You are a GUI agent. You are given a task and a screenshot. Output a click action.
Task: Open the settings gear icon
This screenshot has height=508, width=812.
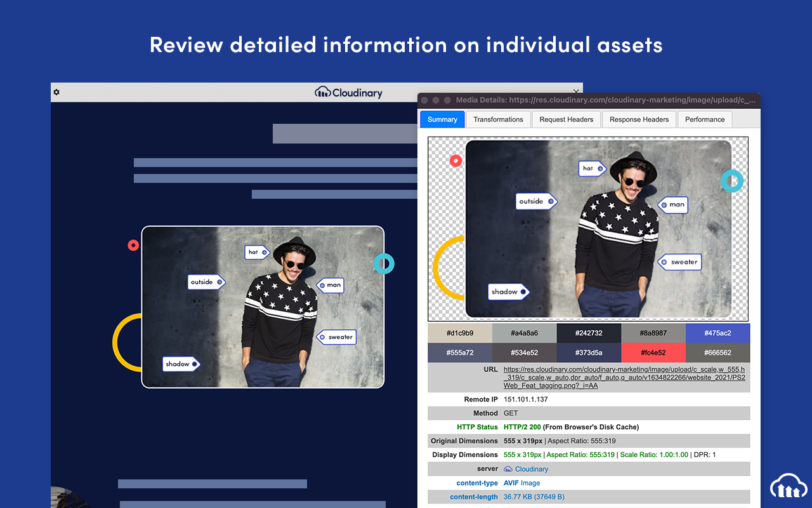[x=56, y=91]
